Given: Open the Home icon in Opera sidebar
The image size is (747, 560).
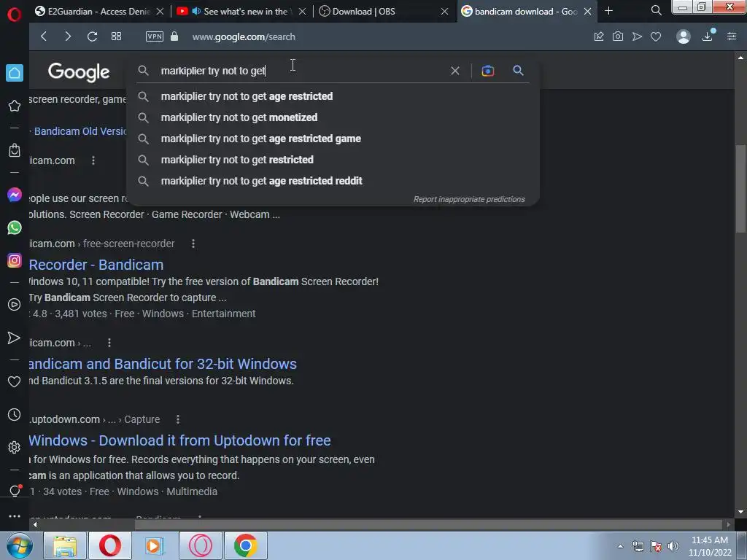Looking at the screenshot, I should 15,73.
